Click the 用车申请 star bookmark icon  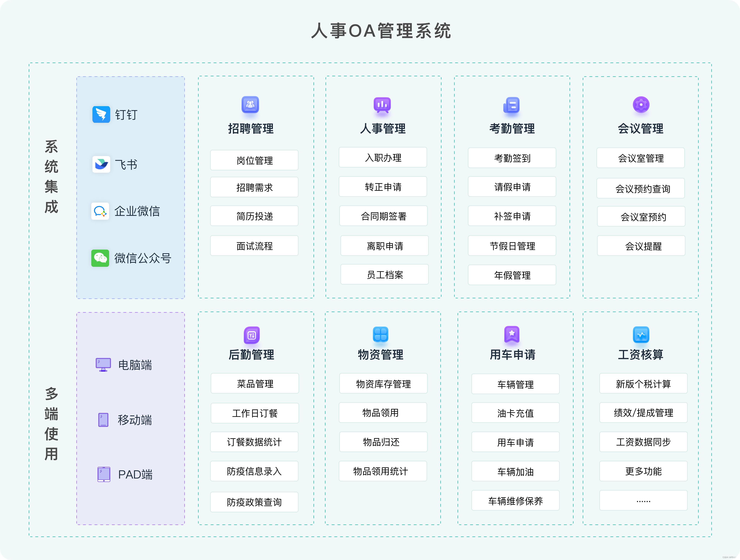pos(512,334)
